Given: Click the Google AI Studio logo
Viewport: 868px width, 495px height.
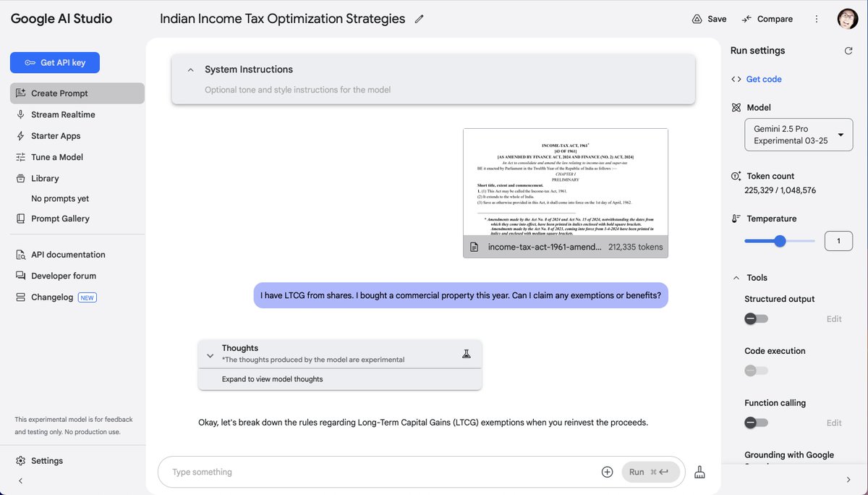Looking at the screenshot, I should 61,19.
